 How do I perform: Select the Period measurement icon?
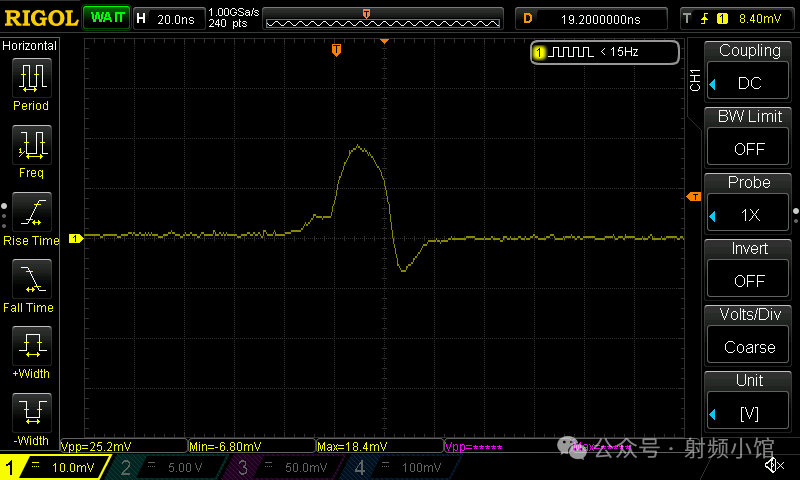pos(31,79)
